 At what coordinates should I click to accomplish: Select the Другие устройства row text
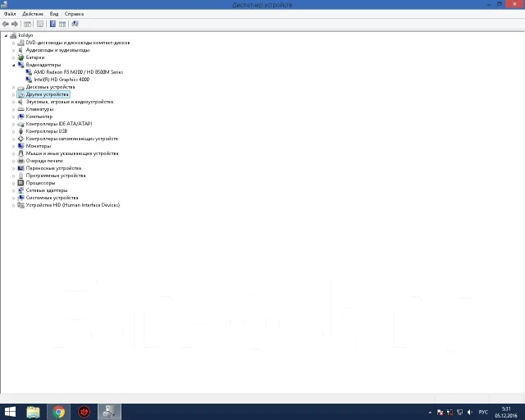click(48, 94)
